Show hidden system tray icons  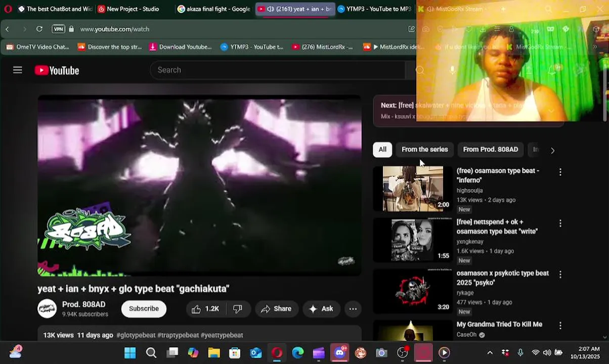coord(490,353)
